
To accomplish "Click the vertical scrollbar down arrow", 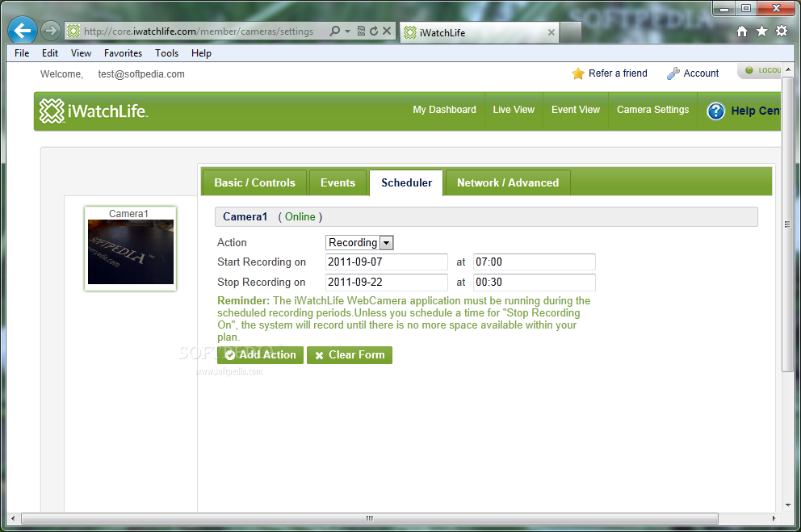I will [788, 505].
